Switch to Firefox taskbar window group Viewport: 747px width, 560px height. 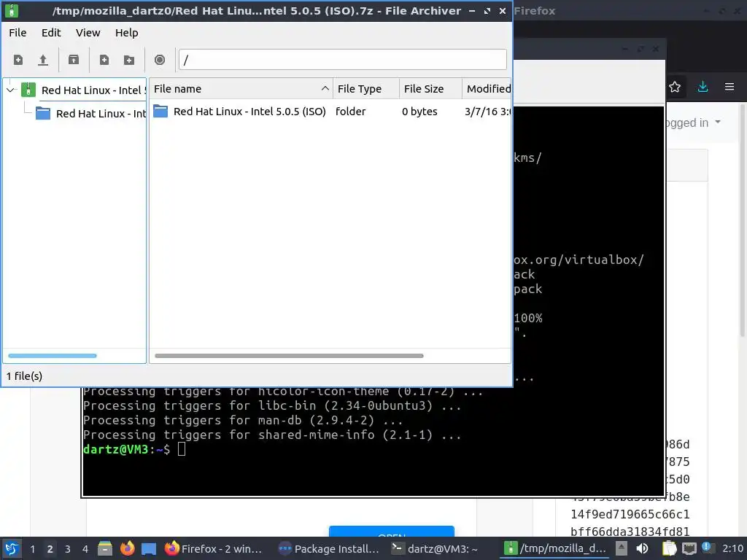[x=214, y=549]
